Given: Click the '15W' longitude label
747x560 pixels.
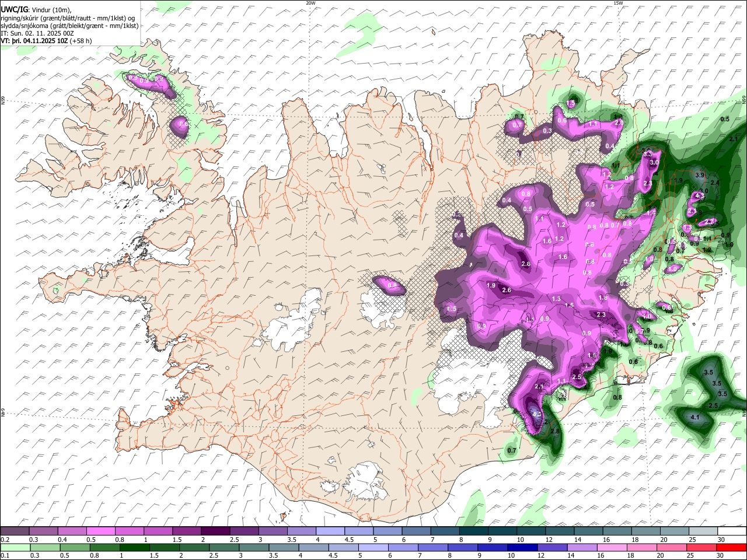Looking at the screenshot, I should [x=618, y=3].
